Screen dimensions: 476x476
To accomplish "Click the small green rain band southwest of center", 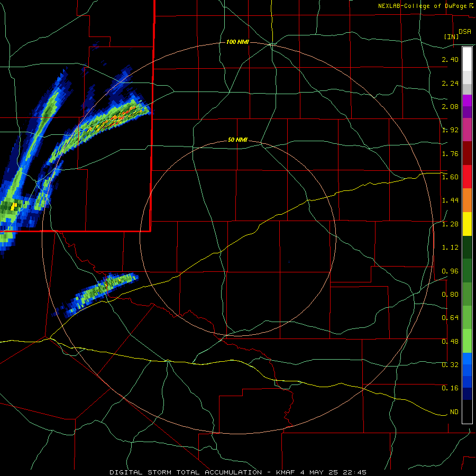I will 97,294.
